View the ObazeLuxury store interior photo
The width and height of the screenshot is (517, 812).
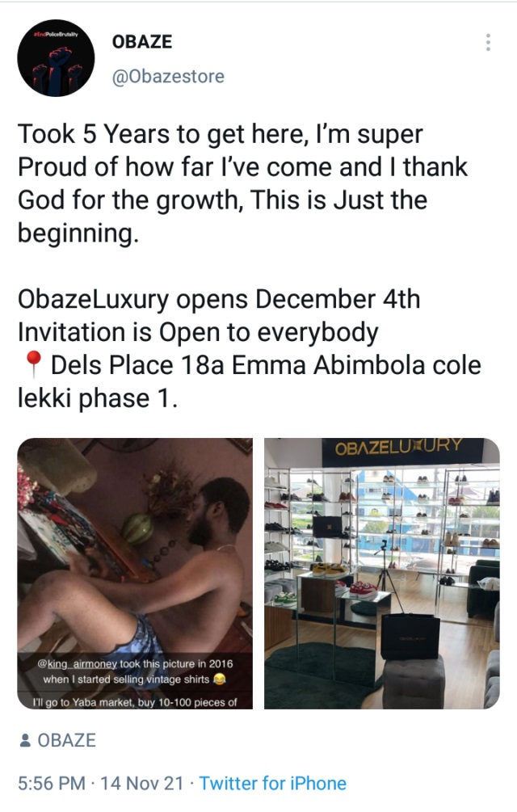[382, 574]
